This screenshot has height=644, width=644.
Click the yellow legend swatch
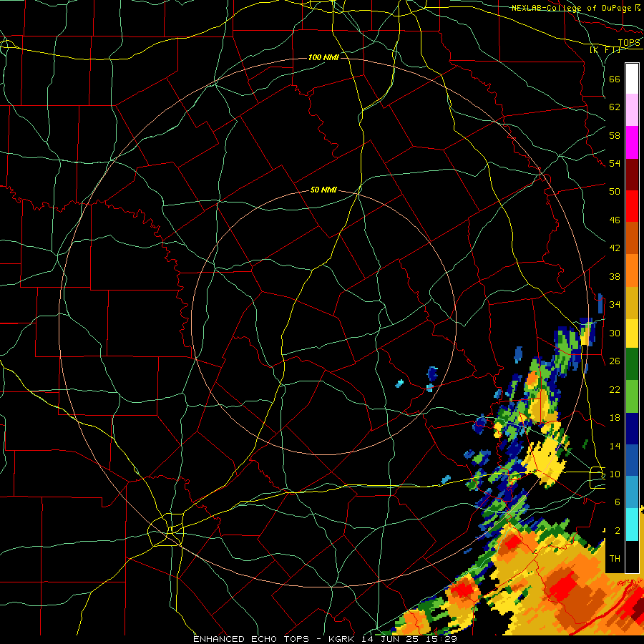(632, 333)
